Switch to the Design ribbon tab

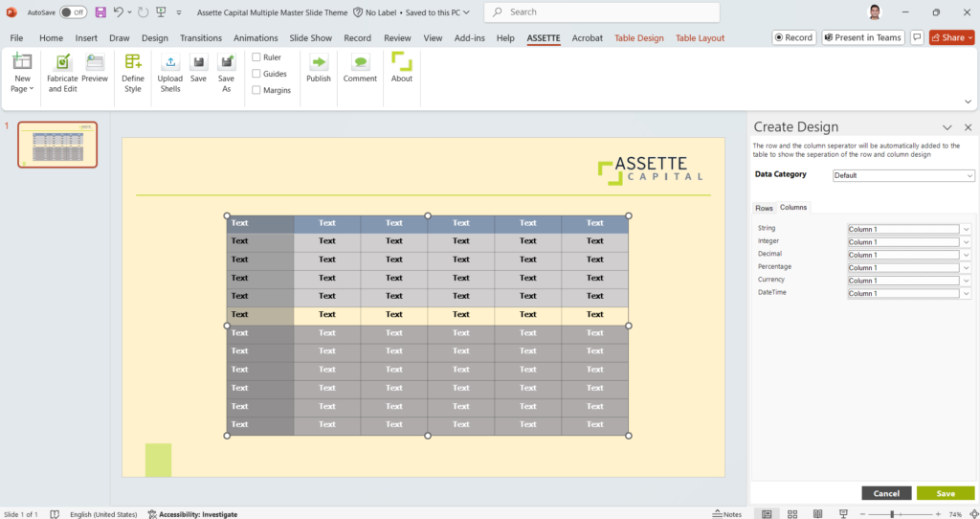pyautogui.click(x=154, y=37)
